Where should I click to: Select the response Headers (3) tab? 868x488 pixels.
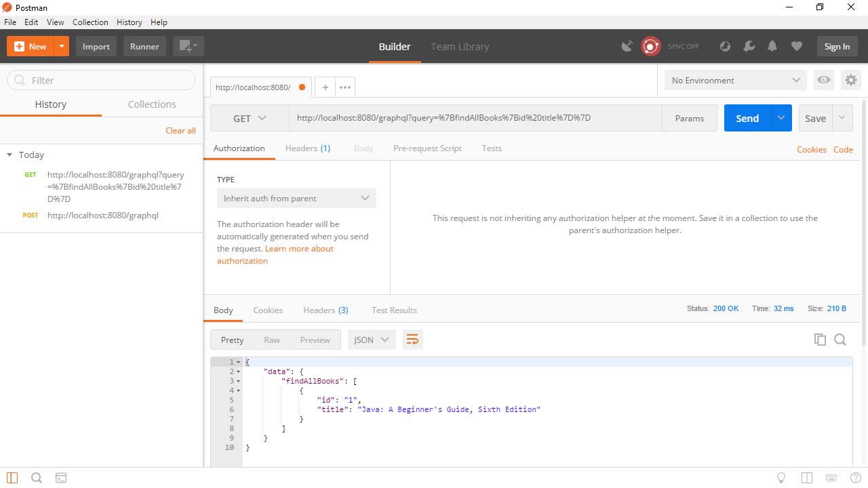tap(325, 310)
